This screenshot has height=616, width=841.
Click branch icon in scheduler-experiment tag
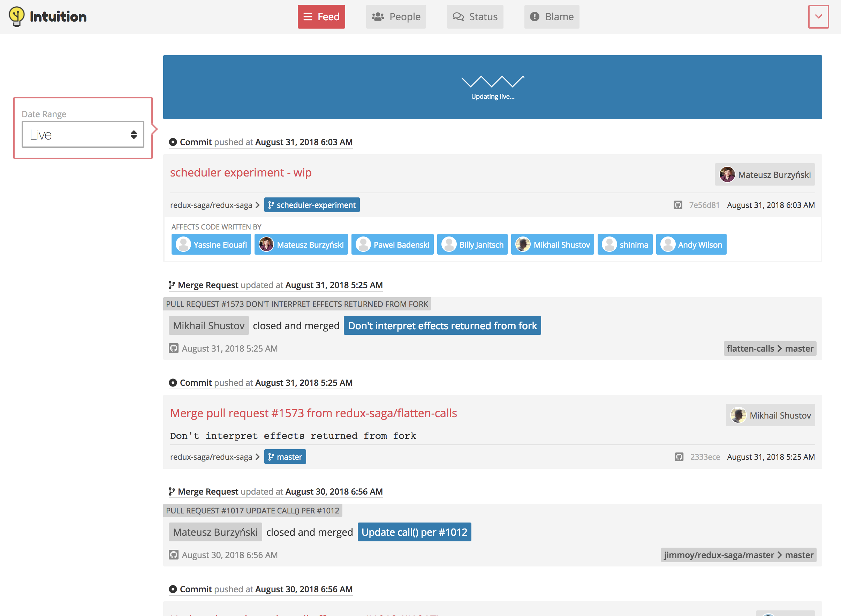pyautogui.click(x=271, y=205)
